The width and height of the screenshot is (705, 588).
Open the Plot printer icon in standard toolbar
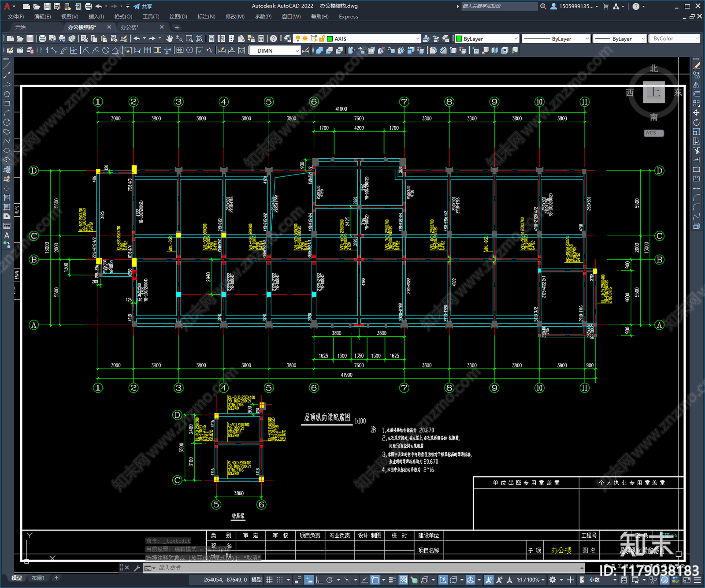coord(42,39)
